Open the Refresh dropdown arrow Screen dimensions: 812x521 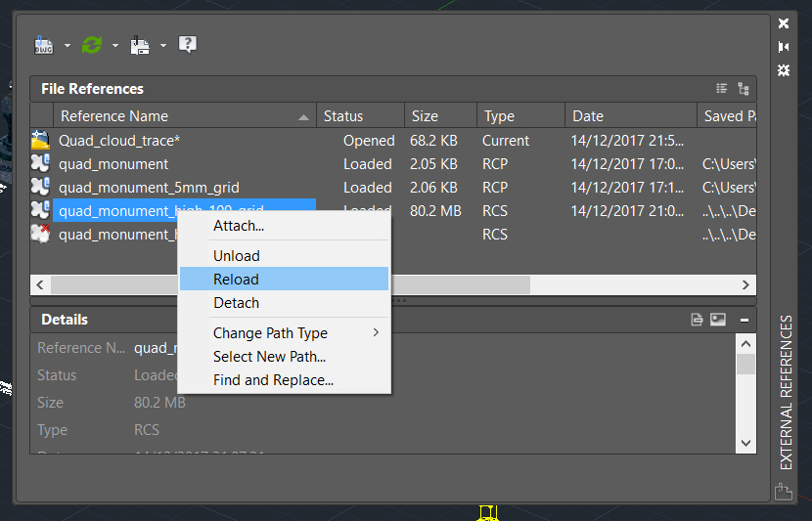point(115,46)
